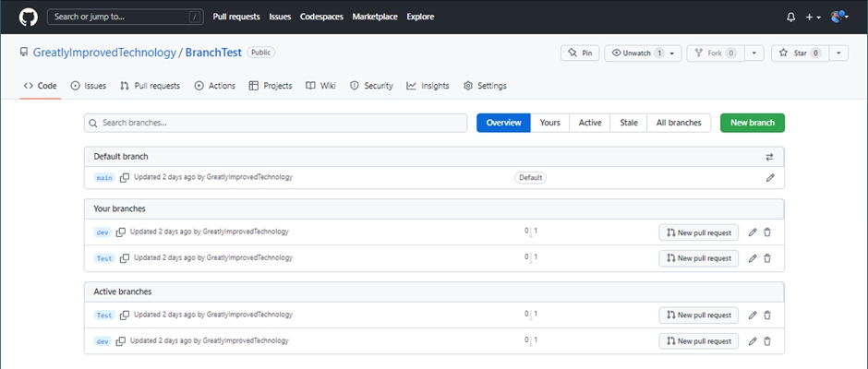This screenshot has height=369, width=868.
Task: Click the switch default branch icon
Action: (x=770, y=157)
